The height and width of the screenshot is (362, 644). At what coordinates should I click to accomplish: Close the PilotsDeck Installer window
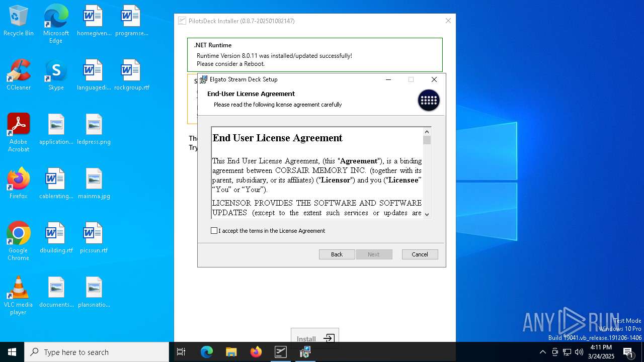[448, 21]
